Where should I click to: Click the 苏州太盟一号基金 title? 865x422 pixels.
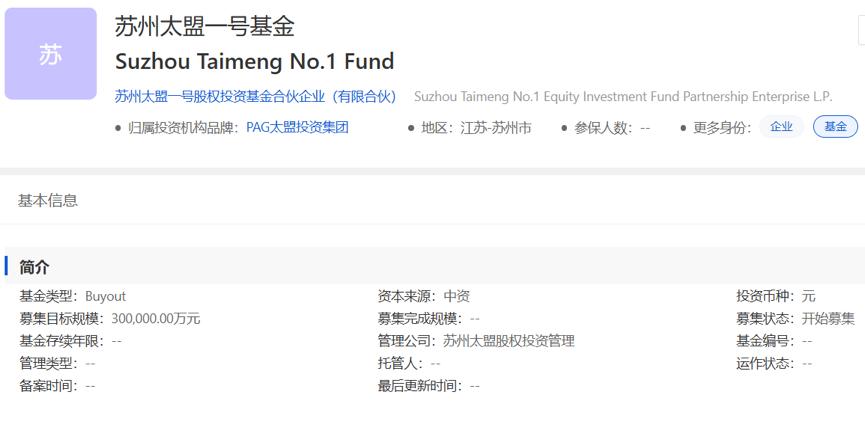click(x=205, y=26)
